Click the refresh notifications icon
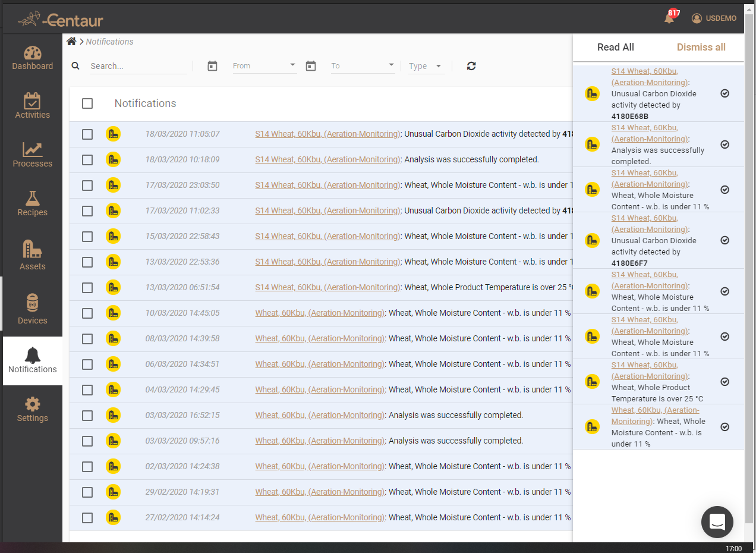756x553 pixels. pyautogui.click(x=471, y=66)
